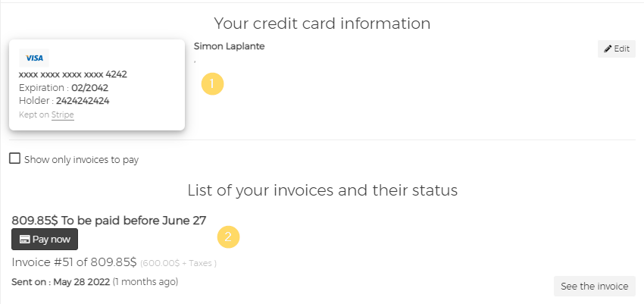The height and width of the screenshot is (304, 644).
Task: Open the Stripe link on the card
Action: pyautogui.click(x=63, y=115)
